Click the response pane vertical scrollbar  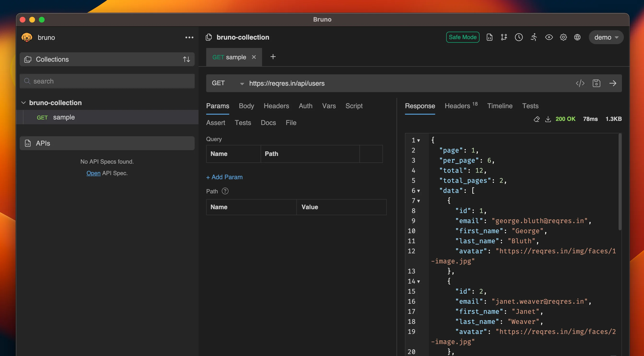(620, 182)
